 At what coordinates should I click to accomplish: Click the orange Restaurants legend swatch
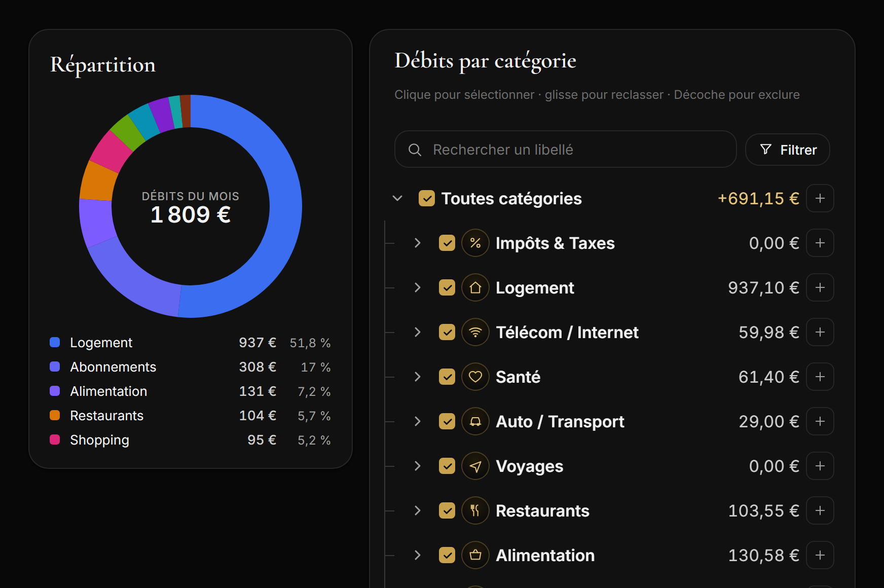(x=55, y=415)
